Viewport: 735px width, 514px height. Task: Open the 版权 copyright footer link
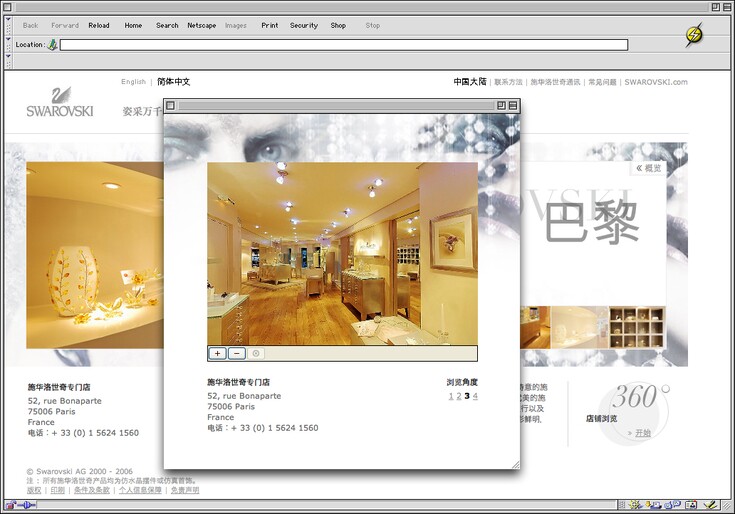click(x=34, y=490)
